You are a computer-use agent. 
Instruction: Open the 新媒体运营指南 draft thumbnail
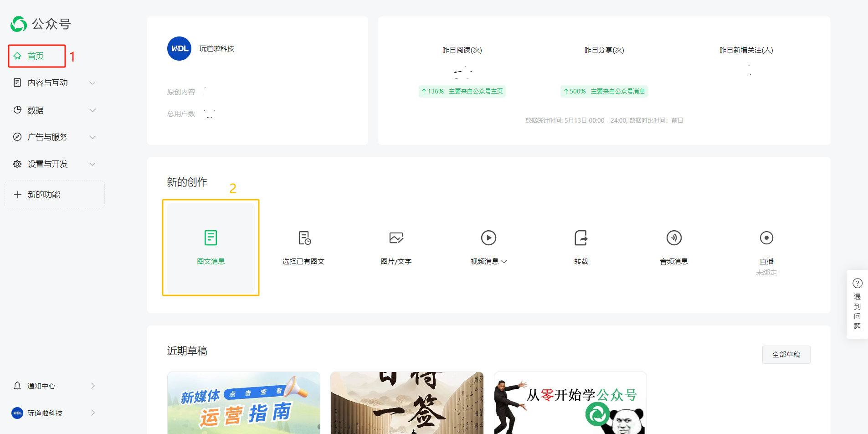pyautogui.click(x=244, y=403)
